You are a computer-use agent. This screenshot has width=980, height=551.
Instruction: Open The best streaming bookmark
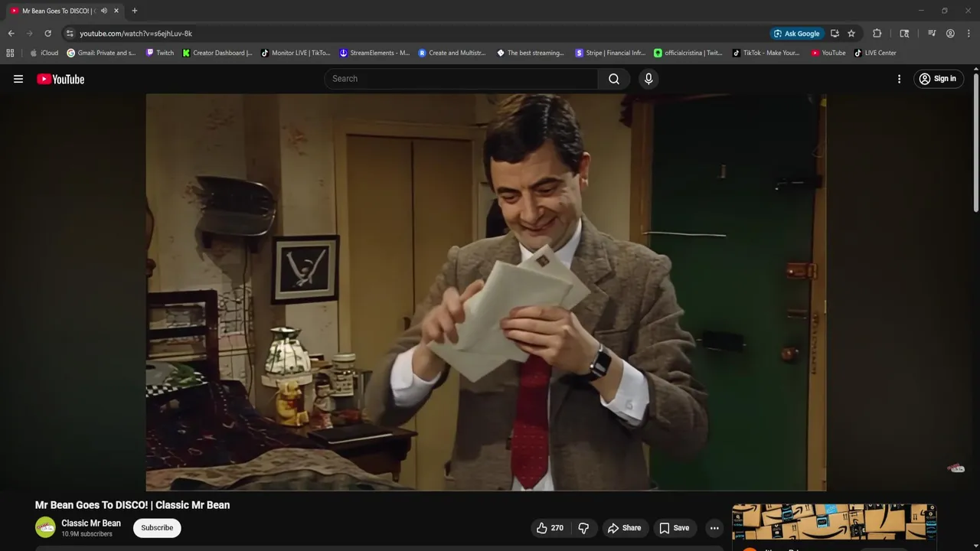click(x=531, y=53)
